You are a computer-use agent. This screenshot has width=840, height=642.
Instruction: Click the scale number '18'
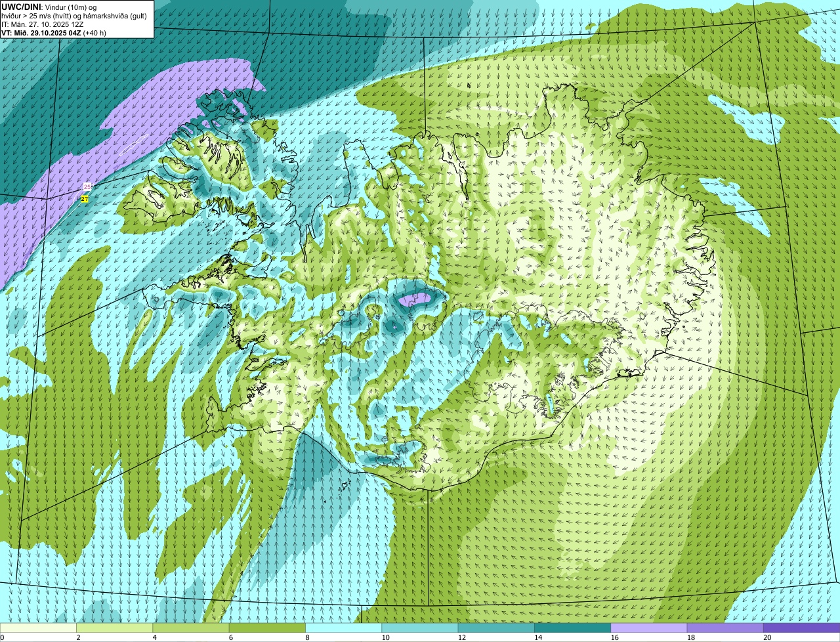691,637
